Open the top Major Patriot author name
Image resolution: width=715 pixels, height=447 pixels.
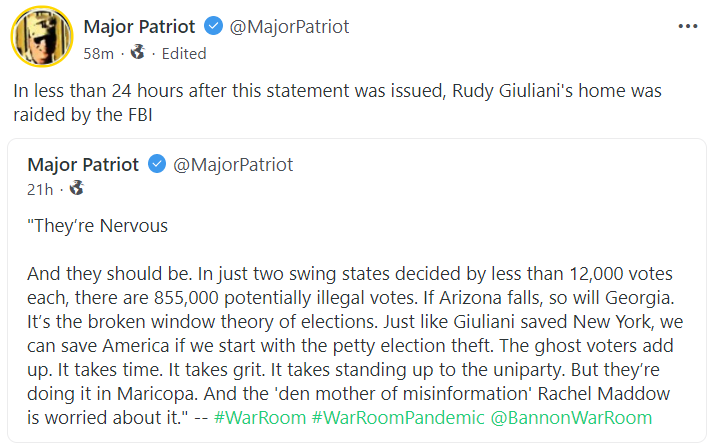pyautogui.click(x=140, y=27)
